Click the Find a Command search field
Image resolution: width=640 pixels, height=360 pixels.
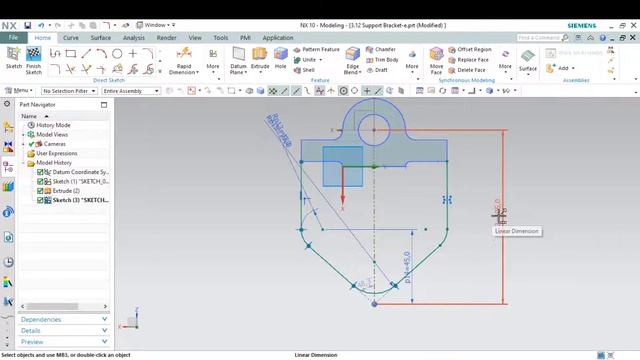point(542,38)
